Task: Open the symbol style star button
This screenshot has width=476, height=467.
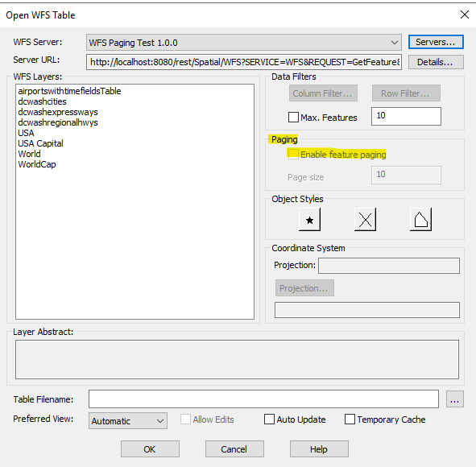Action: coord(309,219)
